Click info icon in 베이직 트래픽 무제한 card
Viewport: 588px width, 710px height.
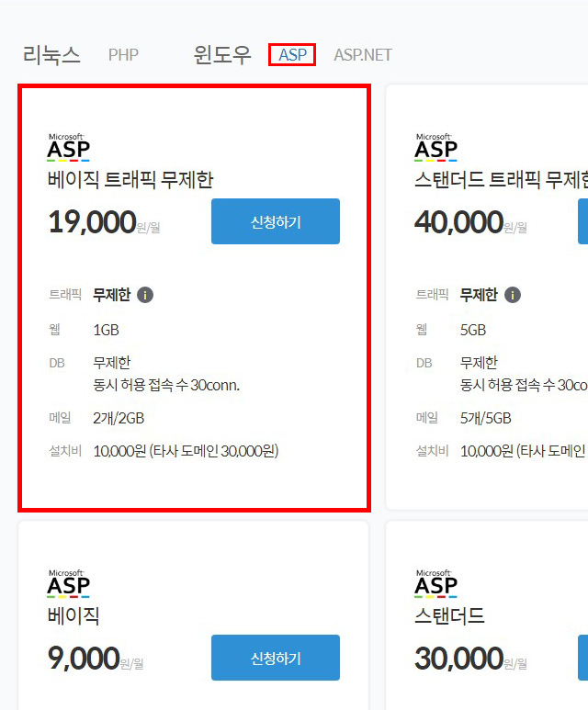[x=145, y=295]
